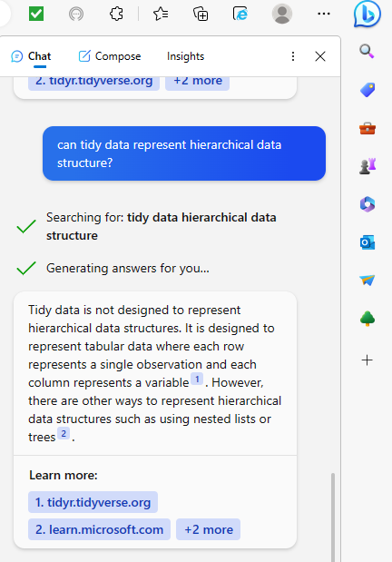Click the sidebar Search magnifier icon
The width and height of the screenshot is (392, 562).
click(367, 51)
